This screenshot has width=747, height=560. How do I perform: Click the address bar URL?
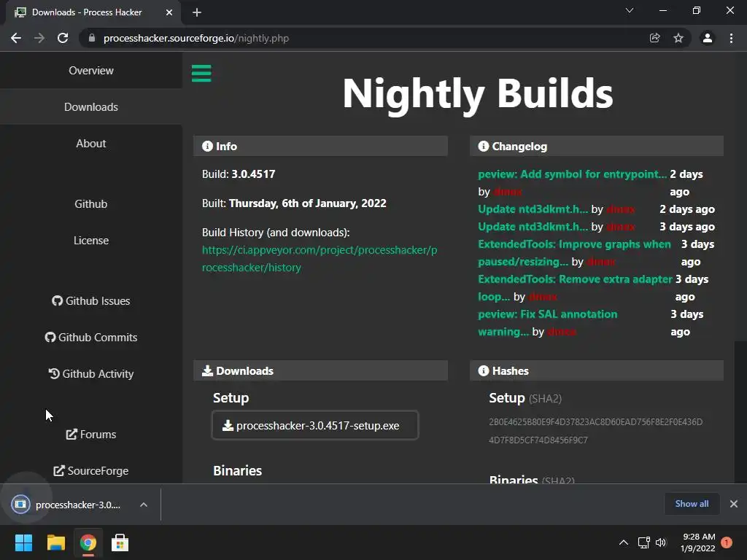(196, 38)
